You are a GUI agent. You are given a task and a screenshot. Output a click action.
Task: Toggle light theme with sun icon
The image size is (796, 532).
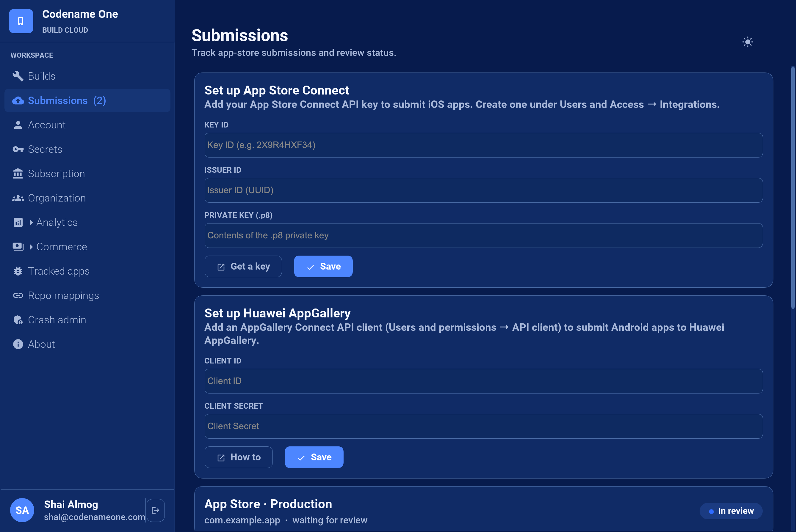click(748, 42)
